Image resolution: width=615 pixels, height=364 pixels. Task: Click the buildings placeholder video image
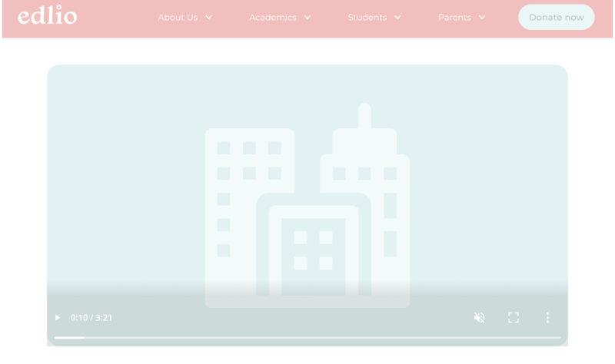(307, 205)
